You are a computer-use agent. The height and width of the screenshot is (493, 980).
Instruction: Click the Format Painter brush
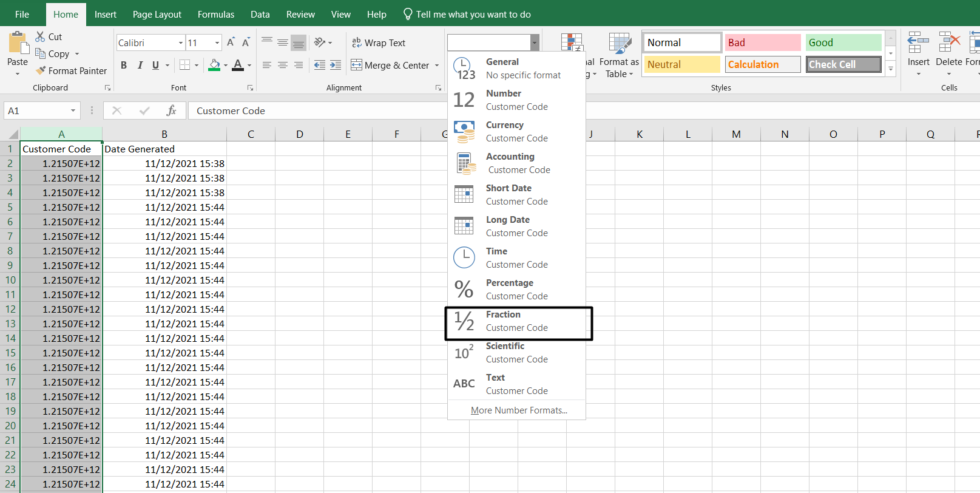(41, 70)
